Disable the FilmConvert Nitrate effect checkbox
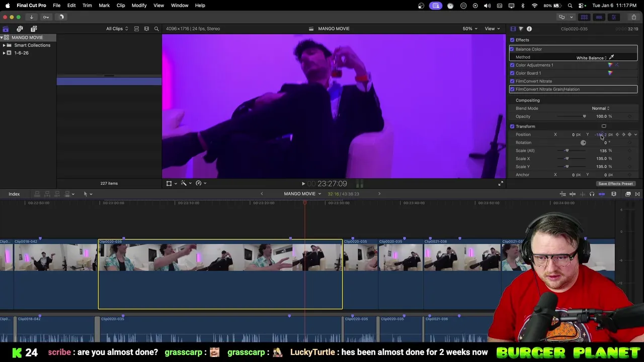The image size is (644, 362). tap(512, 81)
